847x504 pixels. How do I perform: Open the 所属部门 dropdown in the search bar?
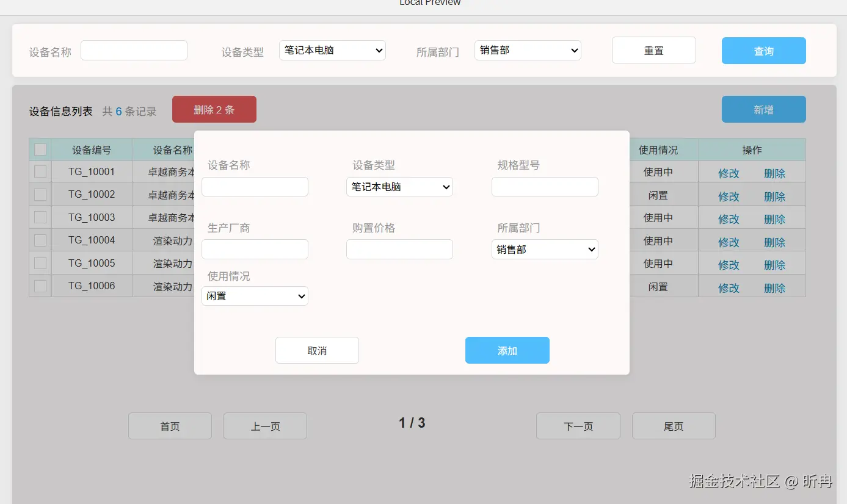pos(528,51)
